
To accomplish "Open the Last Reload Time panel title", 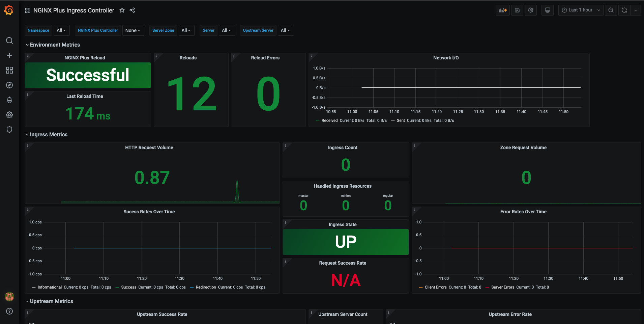I will tap(85, 96).
